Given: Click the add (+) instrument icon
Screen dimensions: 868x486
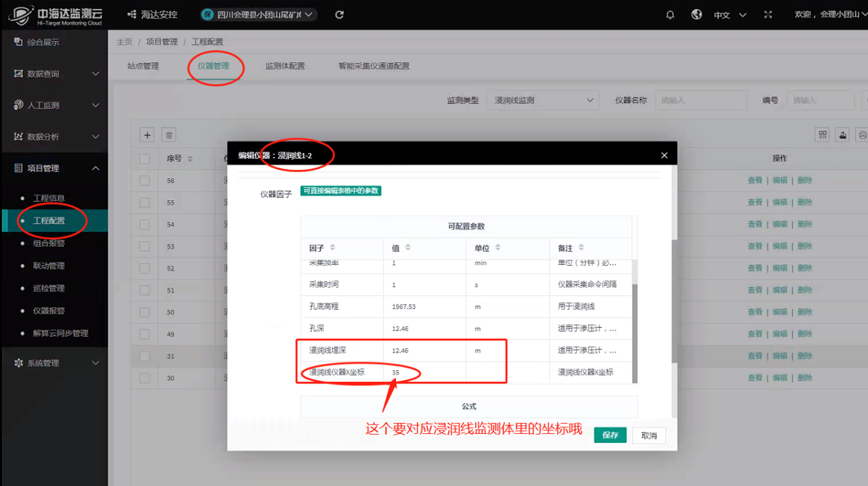Looking at the screenshot, I should (x=147, y=135).
